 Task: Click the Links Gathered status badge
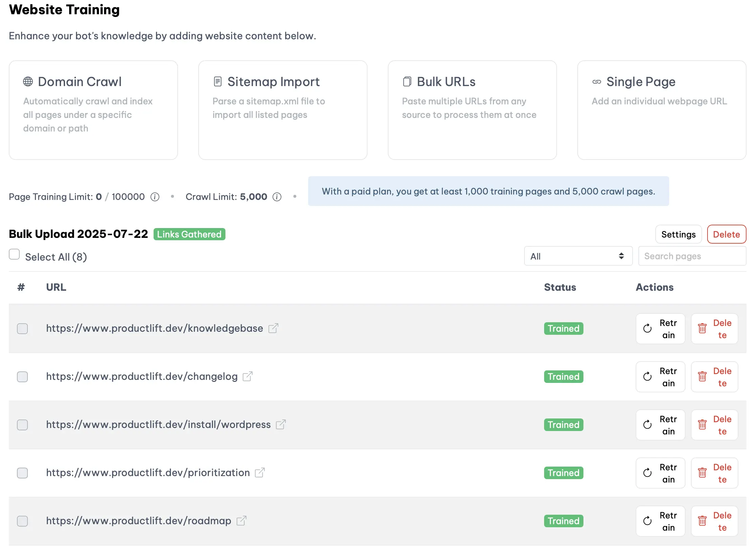click(189, 234)
